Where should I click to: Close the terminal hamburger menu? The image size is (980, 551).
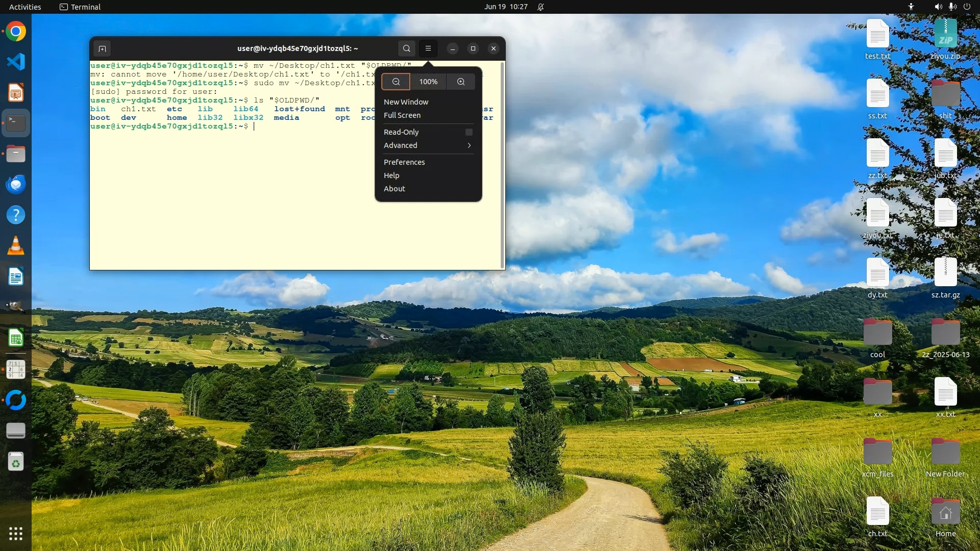tap(428, 48)
